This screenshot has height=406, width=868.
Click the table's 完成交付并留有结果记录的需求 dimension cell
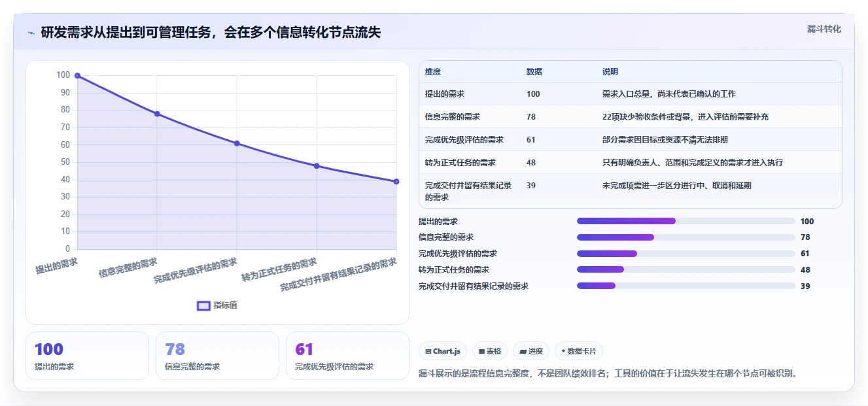point(468,191)
